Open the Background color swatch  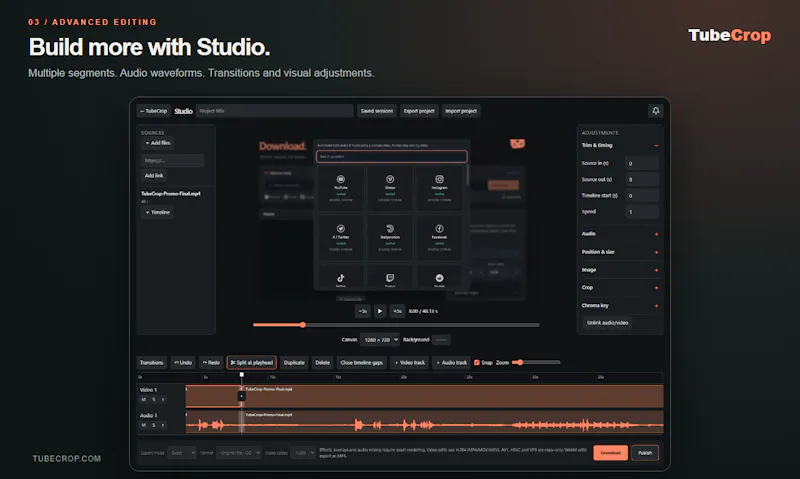[x=441, y=340]
